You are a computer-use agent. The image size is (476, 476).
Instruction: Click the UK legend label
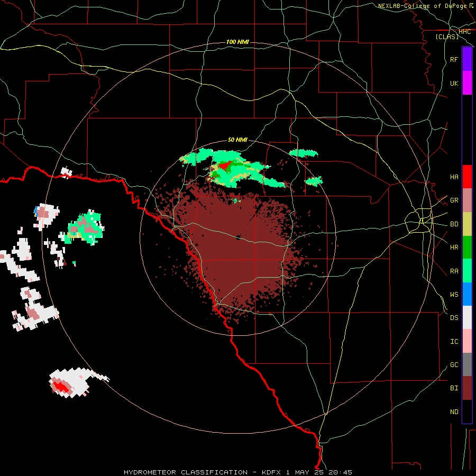click(454, 83)
